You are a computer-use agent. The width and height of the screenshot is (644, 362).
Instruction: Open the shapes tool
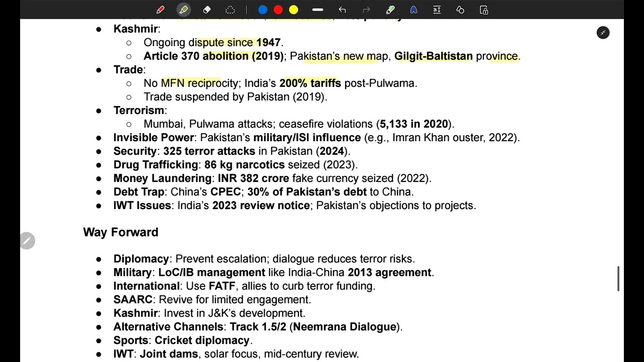click(x=460, y=10)
